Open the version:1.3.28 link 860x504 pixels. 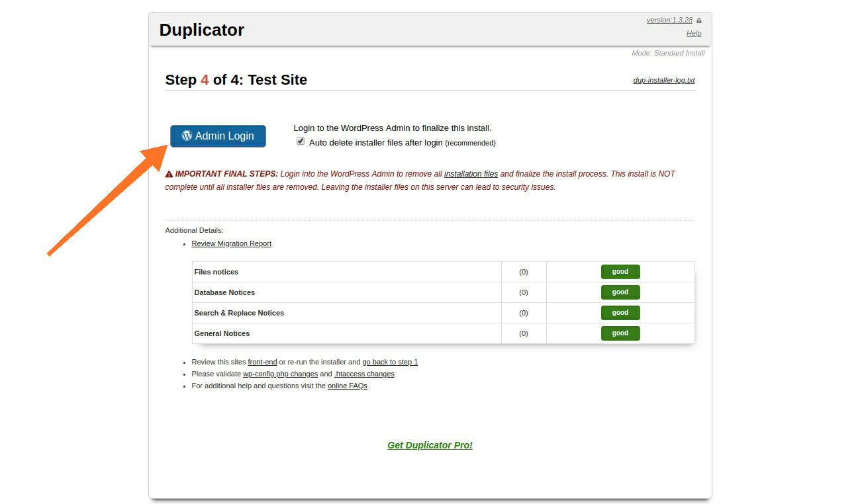click(x=669, y=20)
